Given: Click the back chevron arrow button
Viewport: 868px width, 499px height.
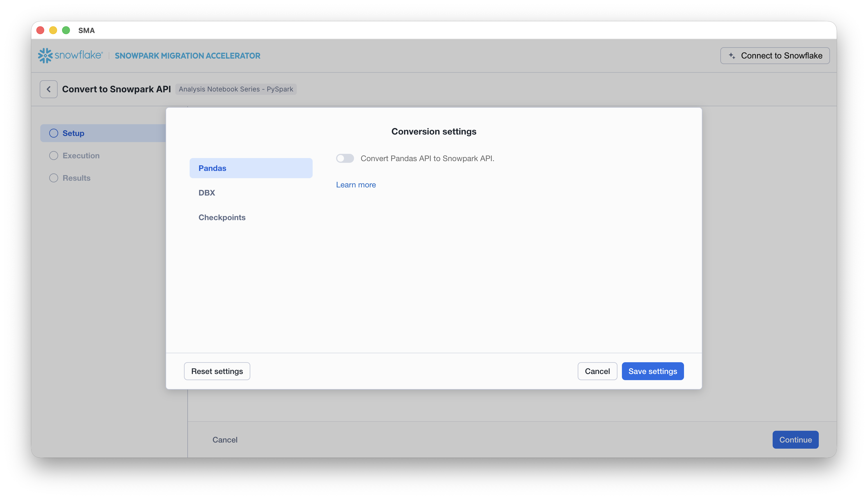Looking at the screenshot, I should point(48,89).
